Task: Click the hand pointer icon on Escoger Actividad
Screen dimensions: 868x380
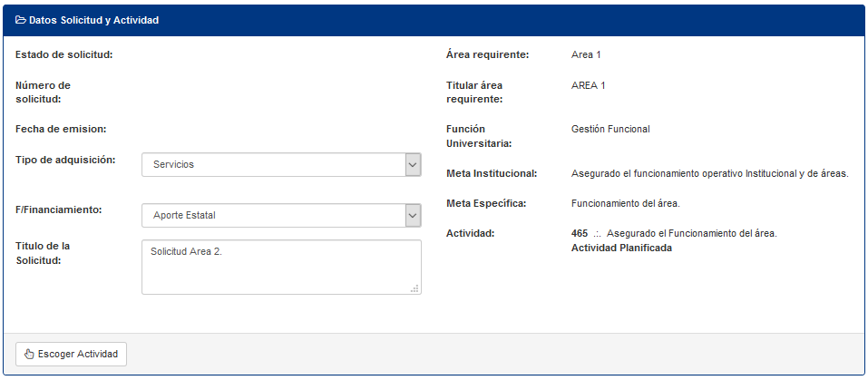Action: (29, 354)
